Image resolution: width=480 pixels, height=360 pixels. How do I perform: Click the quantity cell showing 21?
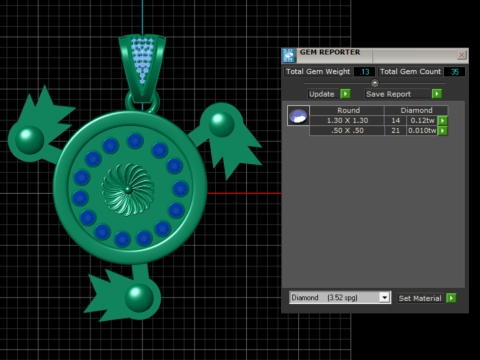click(395, 130)
